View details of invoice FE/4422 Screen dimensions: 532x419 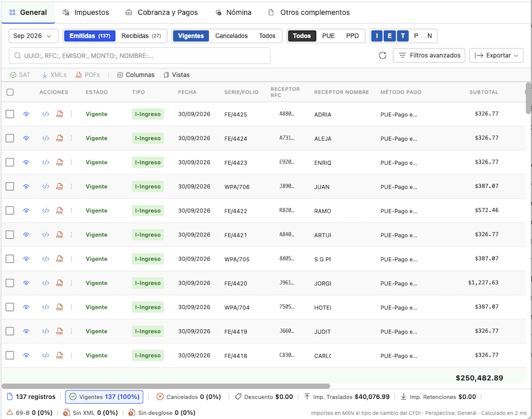coord(26,210)
